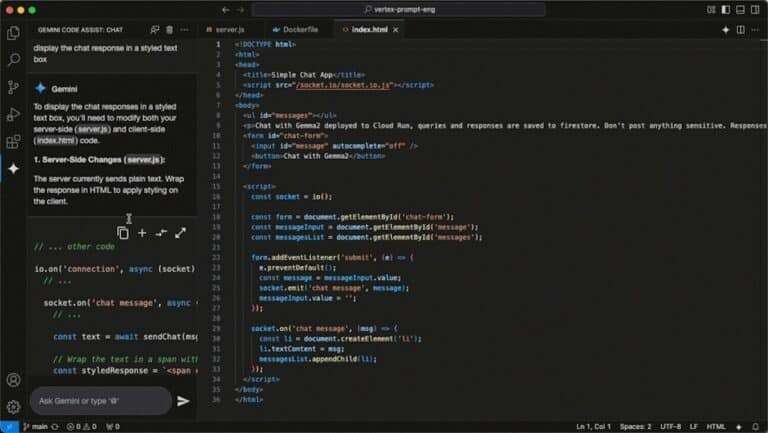Open the socket.io script source link
The image size is (768, 433).
tap(343, 85)
